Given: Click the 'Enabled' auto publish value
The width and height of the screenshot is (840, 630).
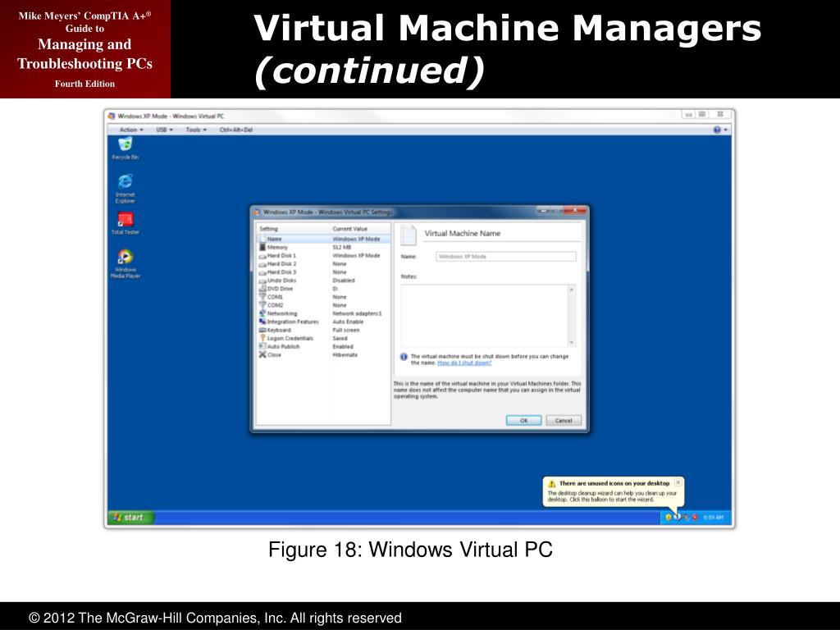Looking at the screenshot, I should pyautogui.click(x=343, y=347).
